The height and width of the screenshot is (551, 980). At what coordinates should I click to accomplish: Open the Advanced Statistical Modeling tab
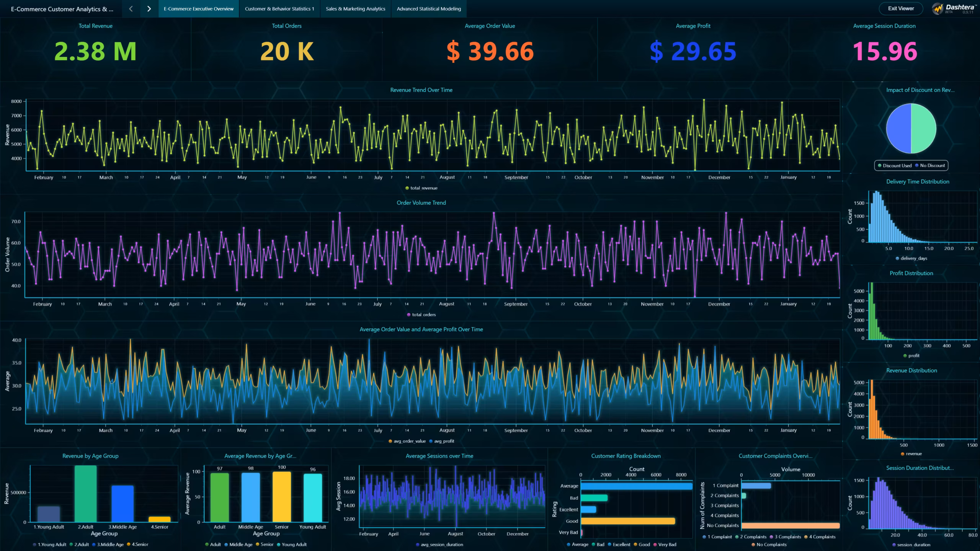pos(429,8)
